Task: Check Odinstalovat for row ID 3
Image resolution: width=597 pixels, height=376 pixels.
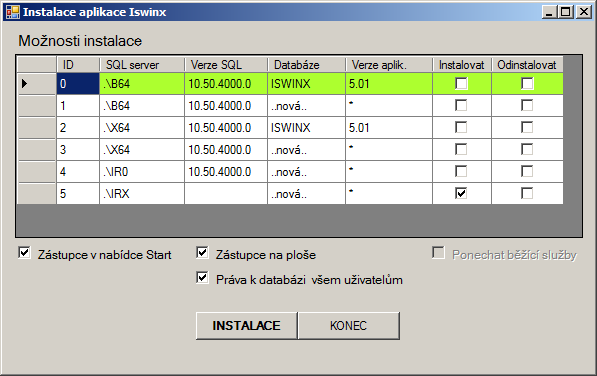Action: coord(527,150)
